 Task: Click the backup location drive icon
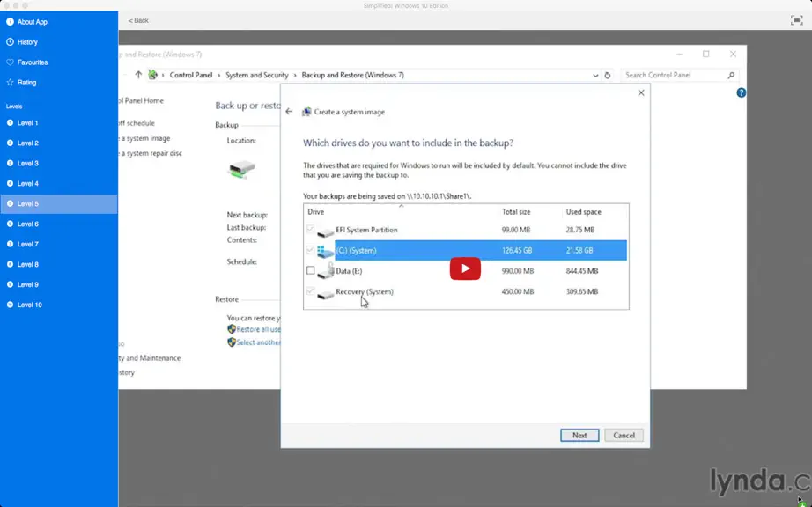pos(241,169)
